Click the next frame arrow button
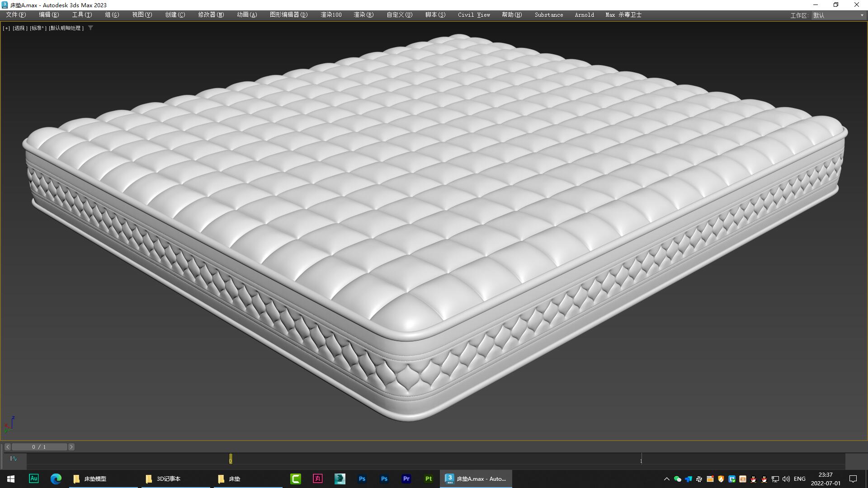 point(71,446)
